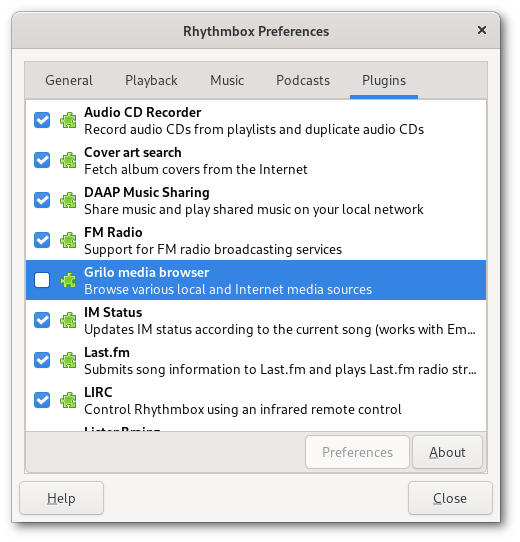Go to the Podcasts tab
Screen dimensions: 520x542
tap(303, 81)
